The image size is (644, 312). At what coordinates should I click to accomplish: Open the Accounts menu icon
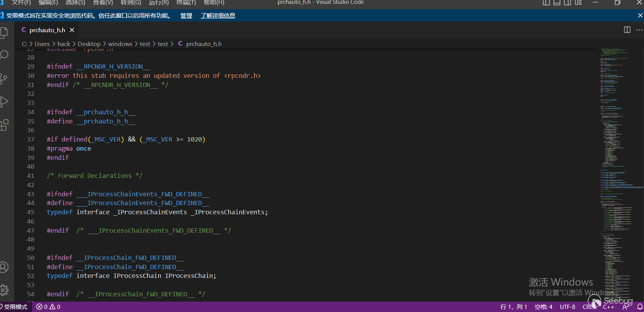point(4,267)
